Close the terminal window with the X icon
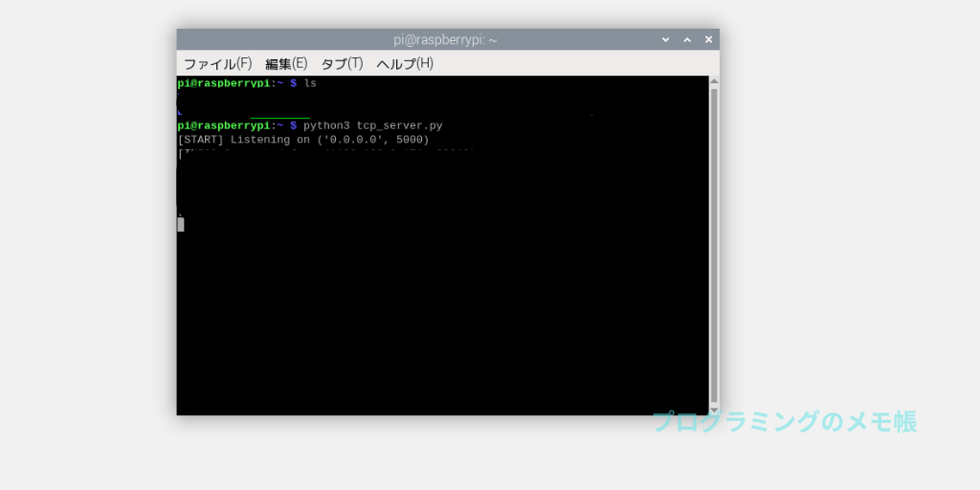980x490 pixels. point(708,39)
